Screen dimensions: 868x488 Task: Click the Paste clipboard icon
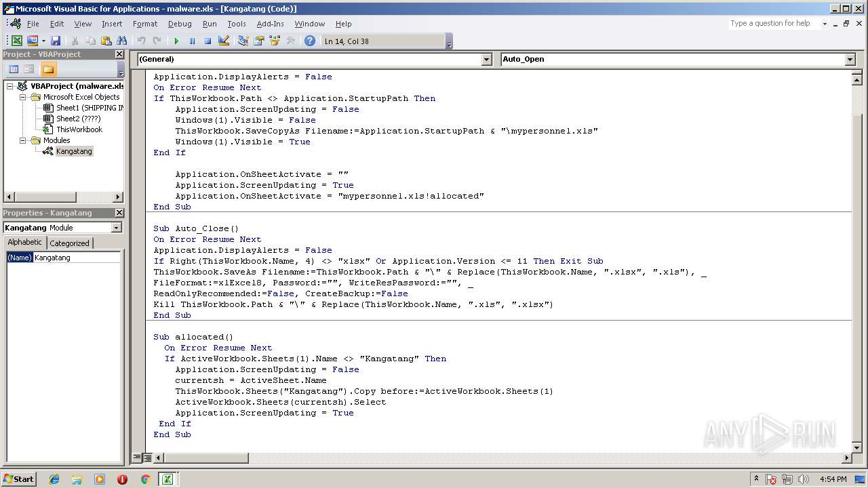click(106, 41)
